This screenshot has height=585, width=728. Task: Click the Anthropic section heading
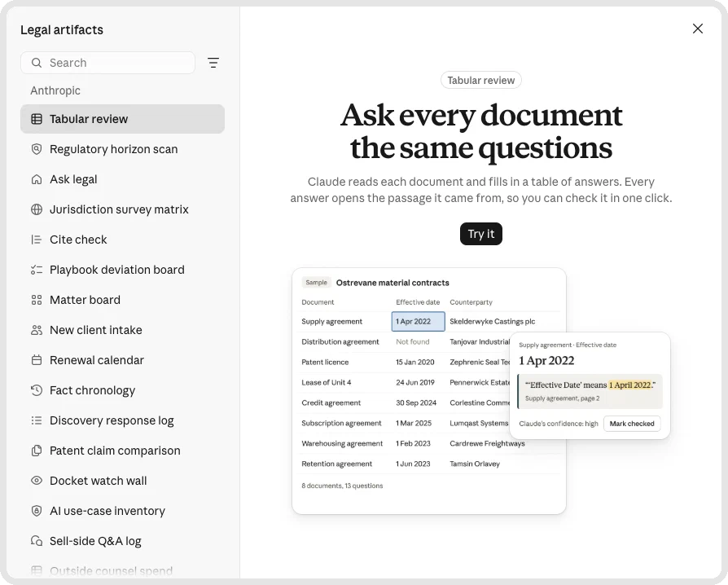coord(55,90)
